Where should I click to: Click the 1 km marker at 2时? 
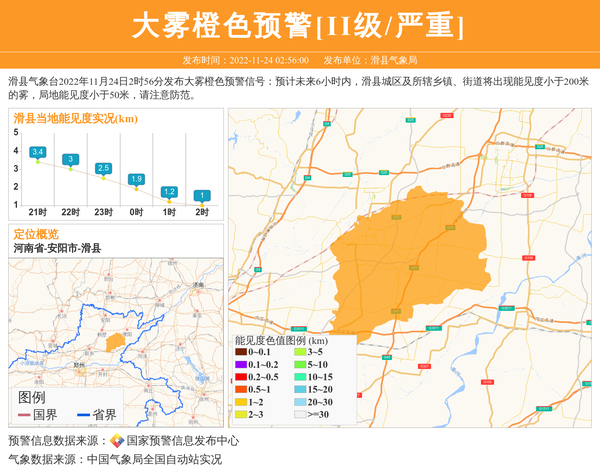202,196
